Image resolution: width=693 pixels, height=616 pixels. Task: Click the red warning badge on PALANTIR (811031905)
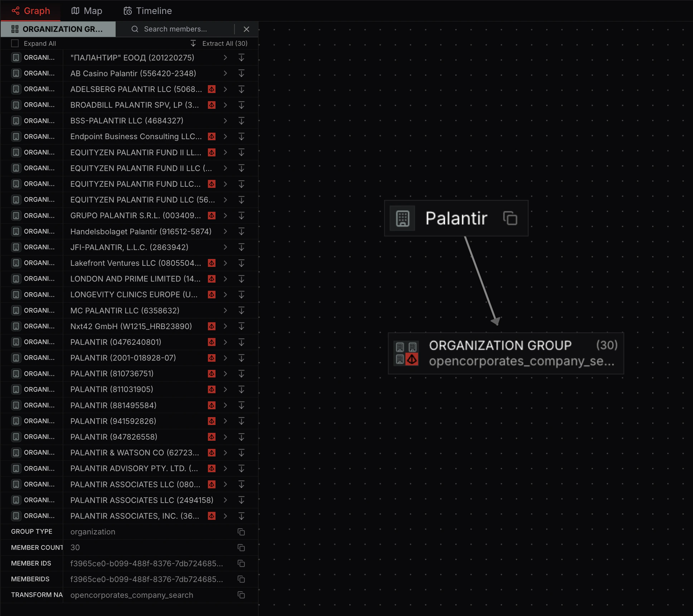click(x=212, y=389)
